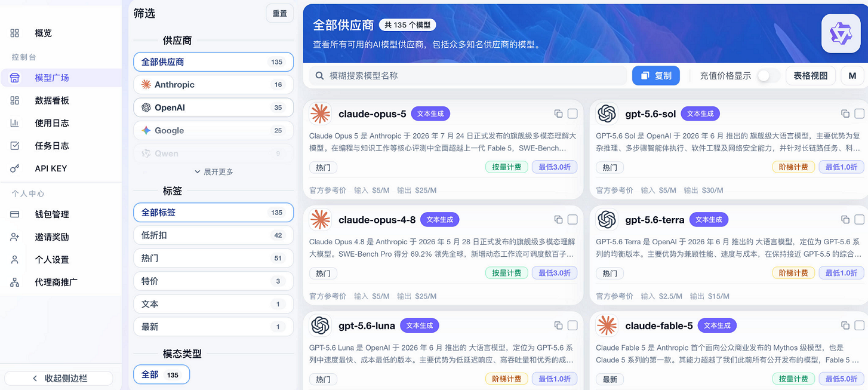Click the claude-fable-5 Anthropic logo
This screenshot has width=868, height=390.
pyautogui.click(x=607, y=325)
